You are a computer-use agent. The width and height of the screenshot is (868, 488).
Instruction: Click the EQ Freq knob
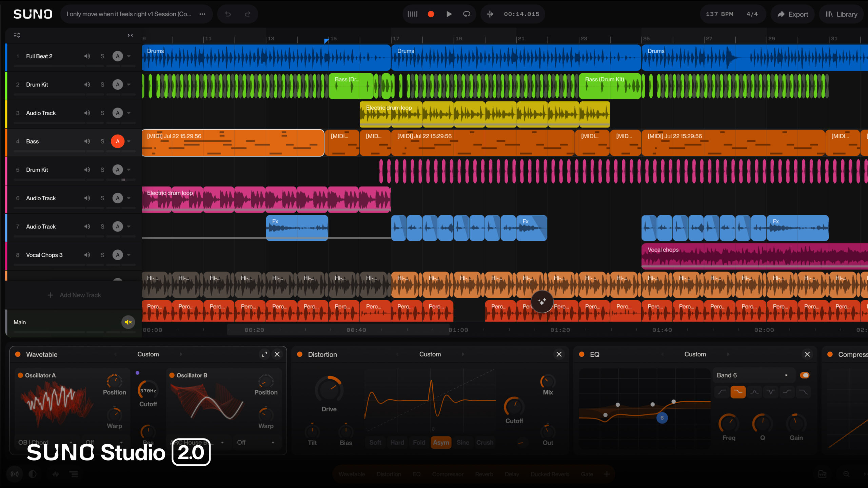click(728, 424)
